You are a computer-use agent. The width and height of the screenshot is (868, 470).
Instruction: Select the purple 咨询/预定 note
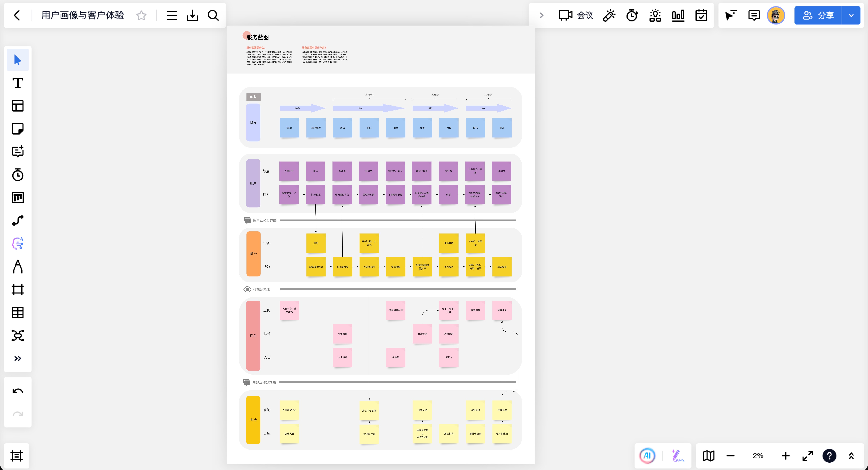coord(315,195)
